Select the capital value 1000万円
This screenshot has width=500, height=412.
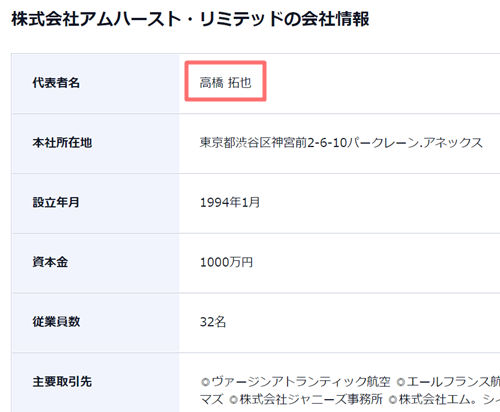[226, 262]
